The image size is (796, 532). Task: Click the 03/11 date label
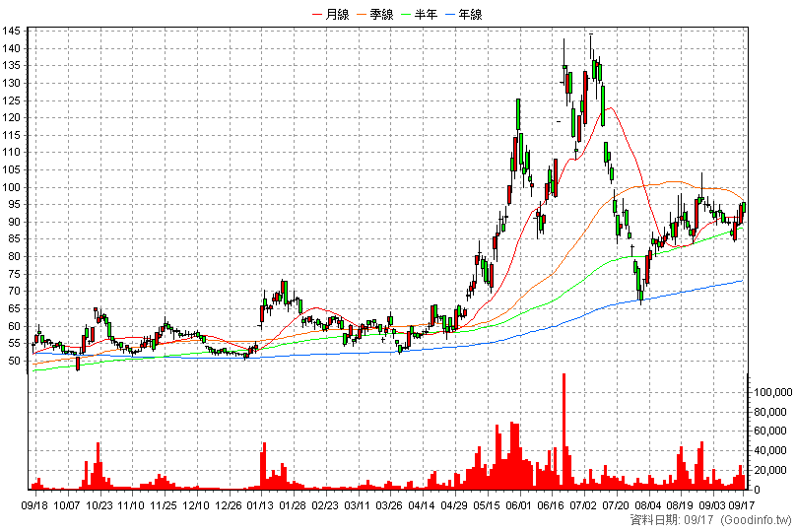tap(358, 505)
